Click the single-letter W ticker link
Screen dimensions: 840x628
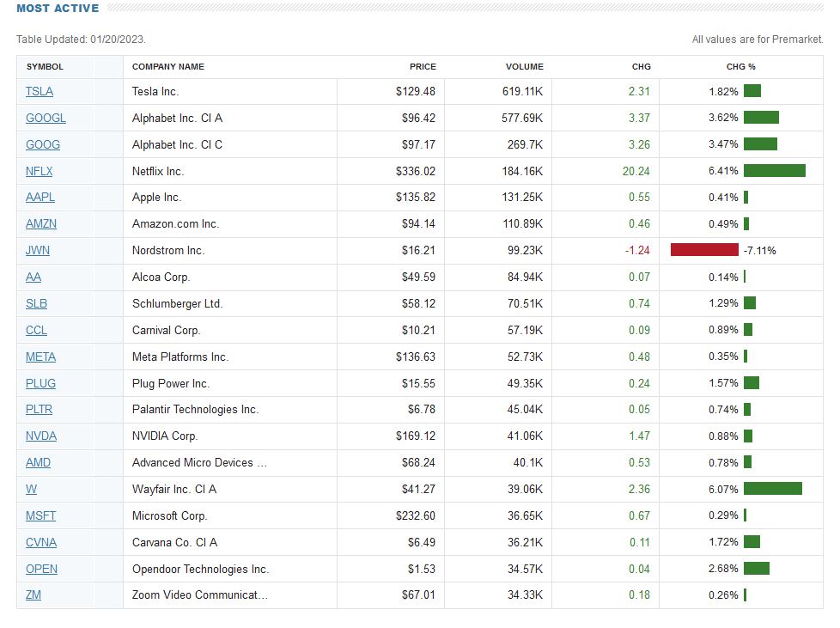(x=31, y=489)
